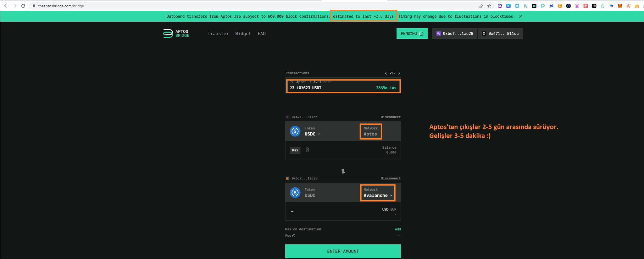
Task: Click the address bar URL theaptosbridge.com/bridge
Action: [x=61, y=6]
